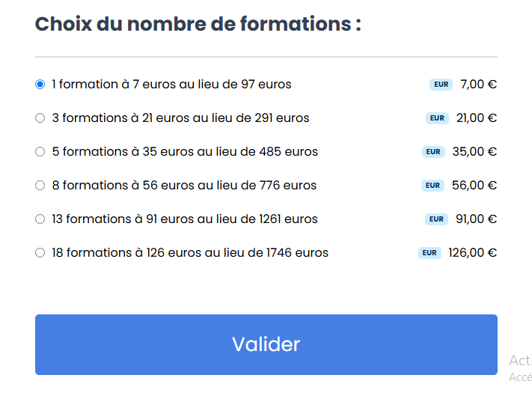The height and width of the screenshot is (393, 532).
Task: Click the EUR badge beside 21,00 €
Action: click(437, 118)
